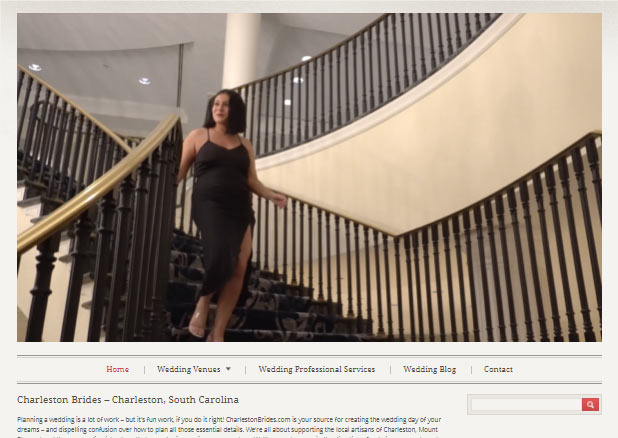This screenshot has width=618, height=438.
Task: Open the Wedding Venues menu item
Action: pos(188,369)
